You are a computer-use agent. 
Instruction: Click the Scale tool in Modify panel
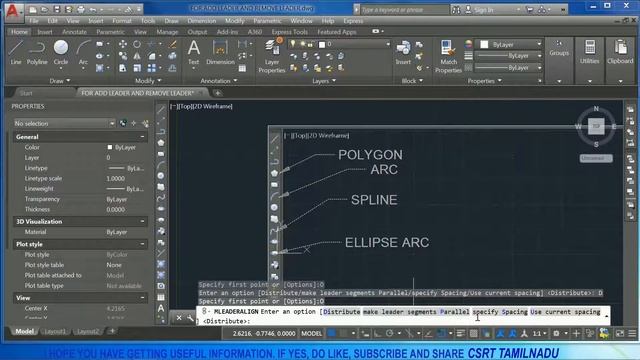pyautogui.click(x=137, y=68)
